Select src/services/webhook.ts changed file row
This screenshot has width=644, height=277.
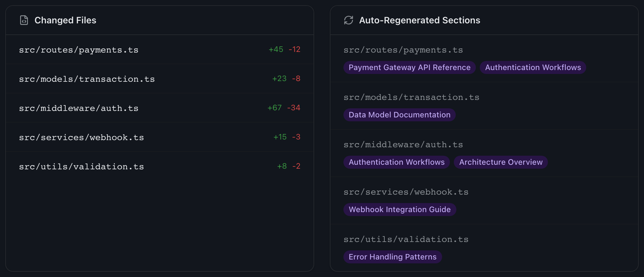81,137
